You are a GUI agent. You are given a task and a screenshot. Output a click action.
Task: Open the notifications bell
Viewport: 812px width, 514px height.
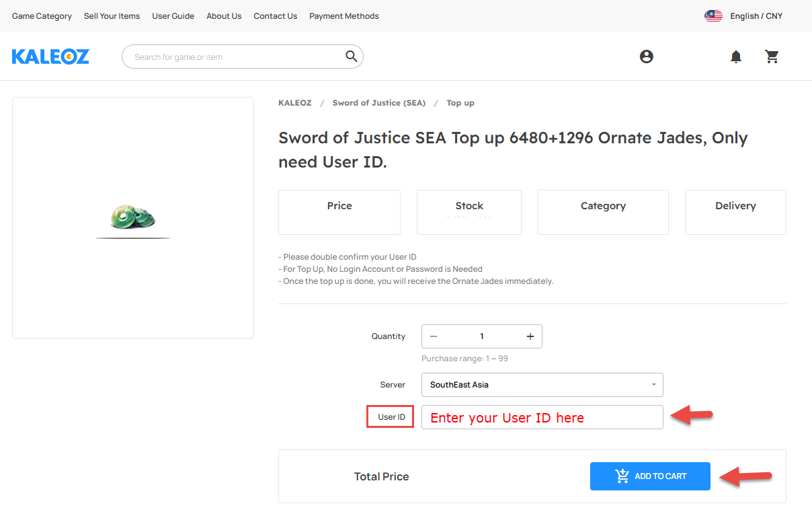click(736, 57)
